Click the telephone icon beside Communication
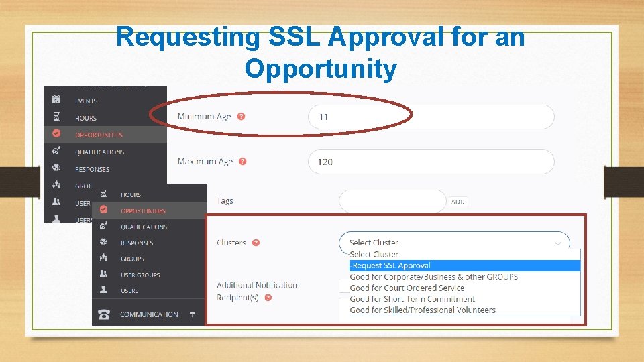 [104, 314]
